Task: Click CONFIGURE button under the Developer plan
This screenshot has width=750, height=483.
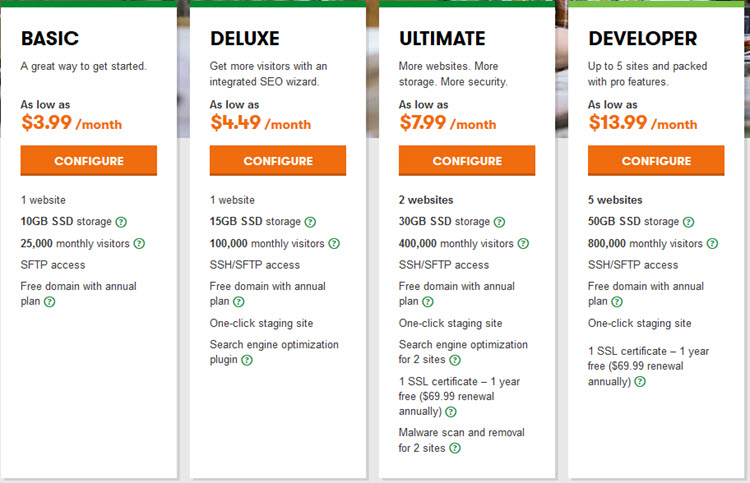Action: click(x=656, y=161)
